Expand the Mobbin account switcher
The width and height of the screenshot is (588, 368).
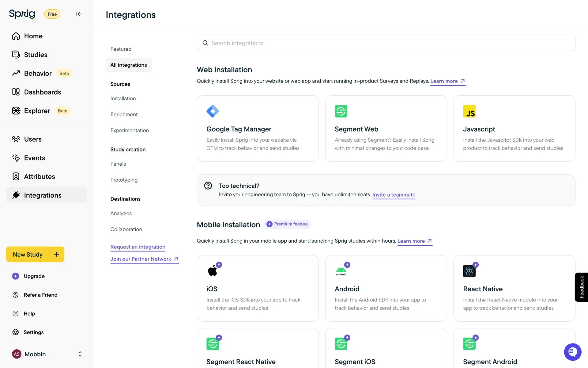click(80, 354)
